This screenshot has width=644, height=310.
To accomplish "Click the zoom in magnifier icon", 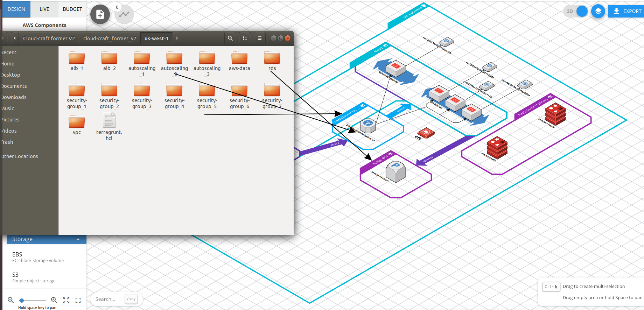I will coord(54,300).
